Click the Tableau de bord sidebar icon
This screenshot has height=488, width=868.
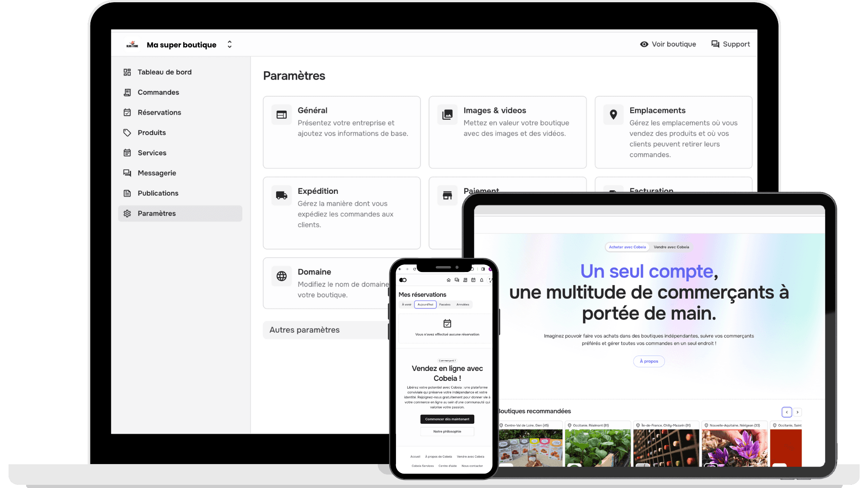tap(127, 71)
